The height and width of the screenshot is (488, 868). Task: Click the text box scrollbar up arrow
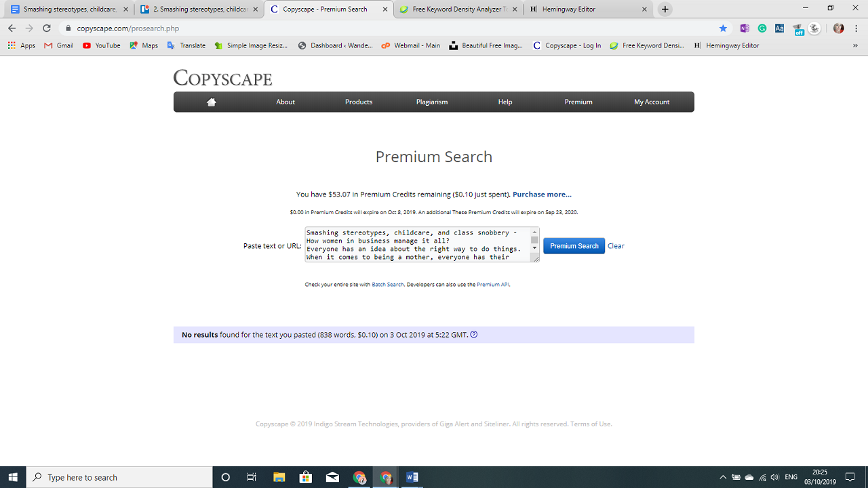534,232
